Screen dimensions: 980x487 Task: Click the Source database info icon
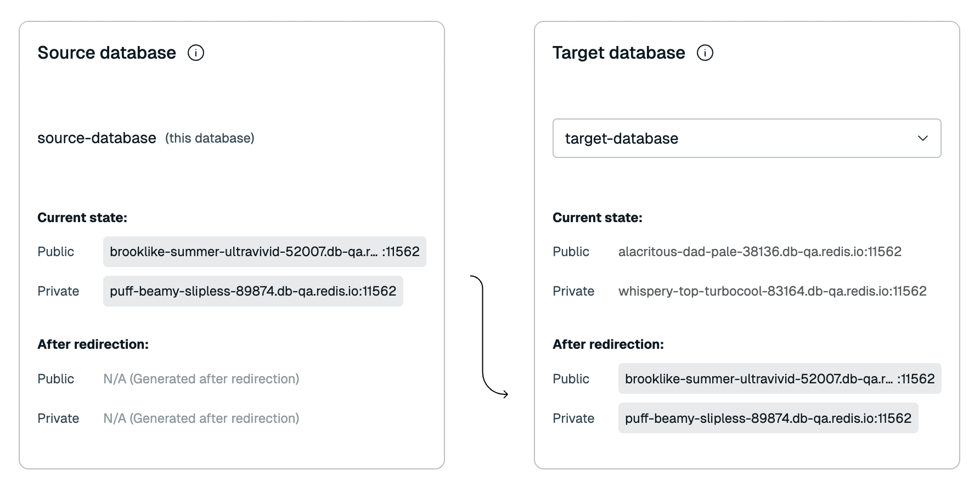(196, 53)
